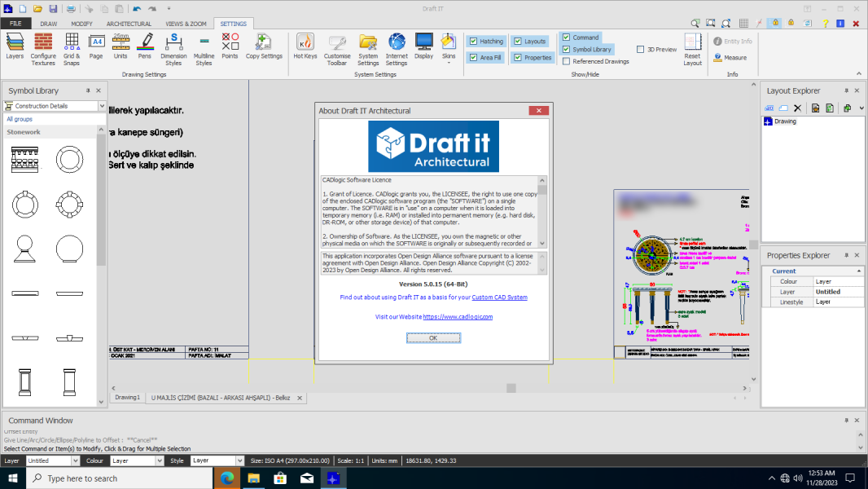Select the balustrade stonework symbol
Image resolution: width=868 pixels, height=489 pixels.
(25, 160)
